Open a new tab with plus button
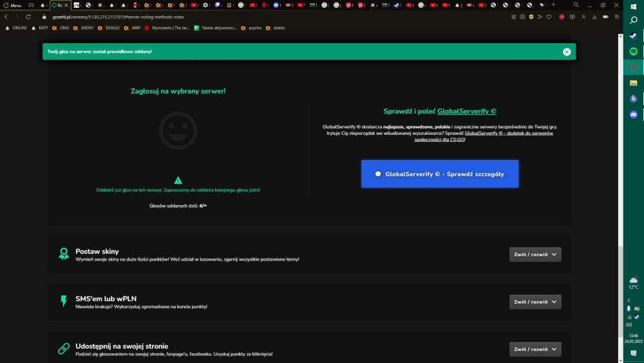The width and height of the screenshot is (644, 363). point(553,5)
